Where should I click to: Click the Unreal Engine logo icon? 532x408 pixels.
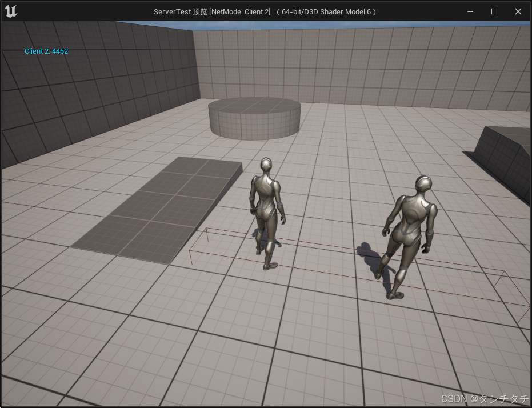point(10,11)
